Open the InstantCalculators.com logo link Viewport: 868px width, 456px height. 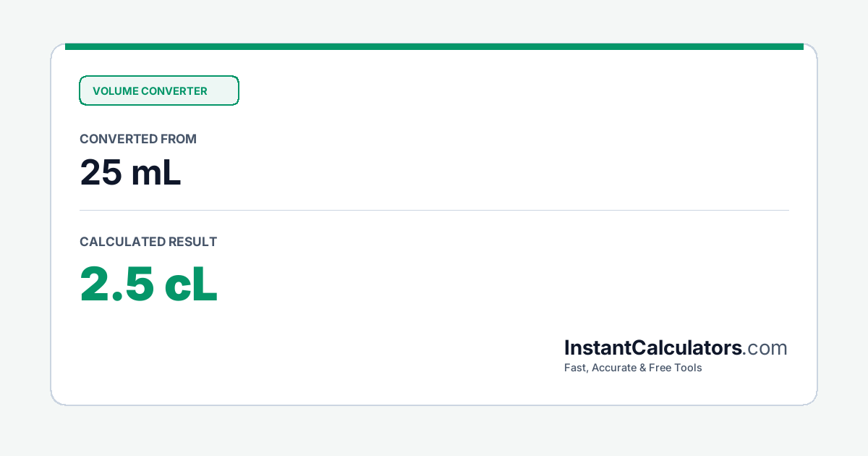[676, 348]
